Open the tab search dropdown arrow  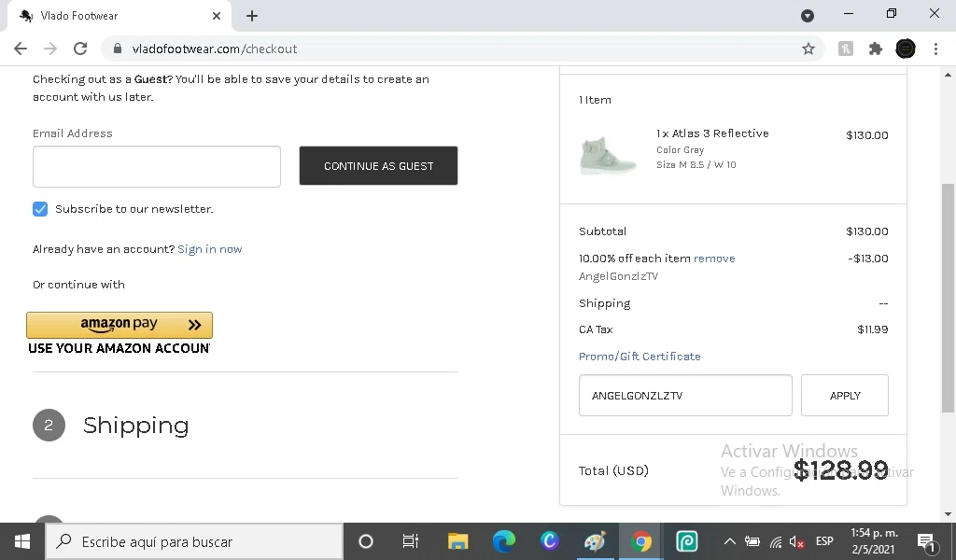[x=808, y=16]
